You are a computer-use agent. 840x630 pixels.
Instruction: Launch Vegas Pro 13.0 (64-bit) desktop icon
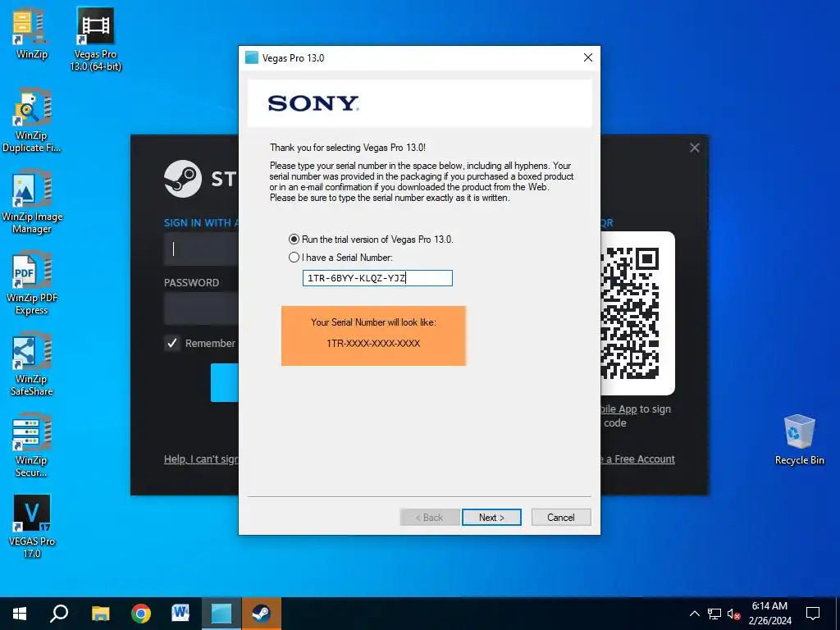[x=95, y=39]
